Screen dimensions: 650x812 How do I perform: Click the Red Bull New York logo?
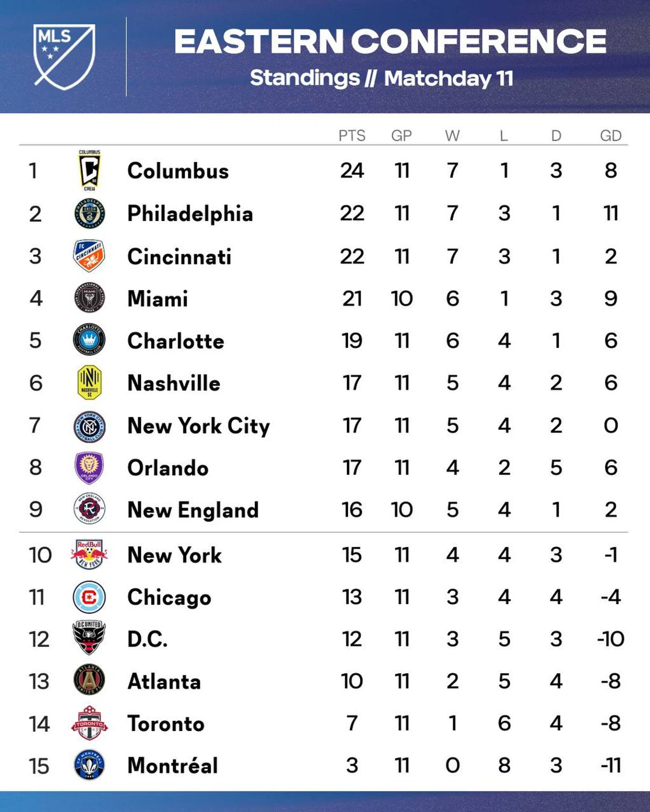click(89, 554)
